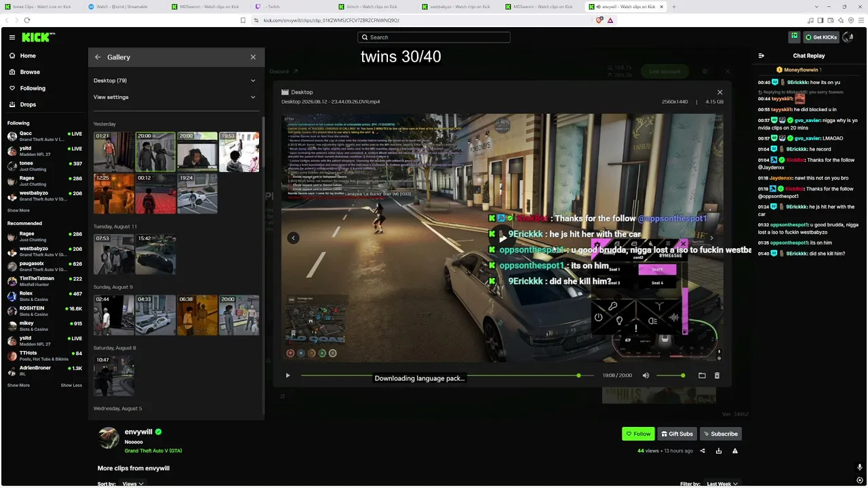This screenshot has height=488, width=868.
Task: Collapse the Chat Replay panel
Action: point(761,56)
